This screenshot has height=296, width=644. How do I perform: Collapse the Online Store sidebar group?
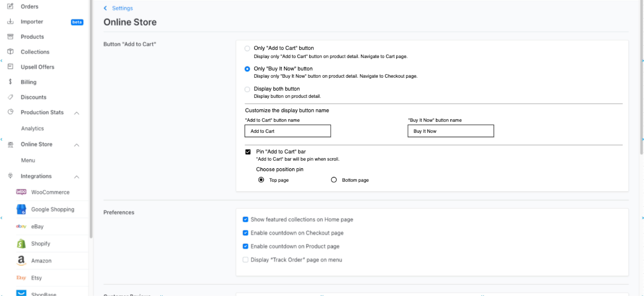[77, 145]
